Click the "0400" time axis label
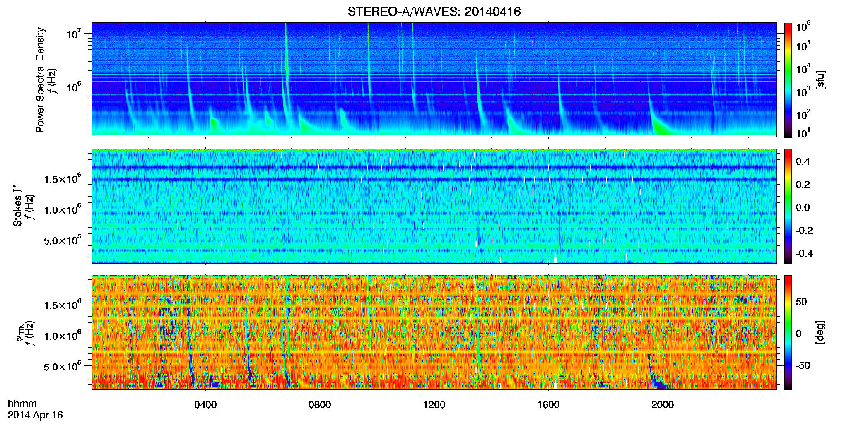Viewport: 868px width, 447px height. [205, 405]
